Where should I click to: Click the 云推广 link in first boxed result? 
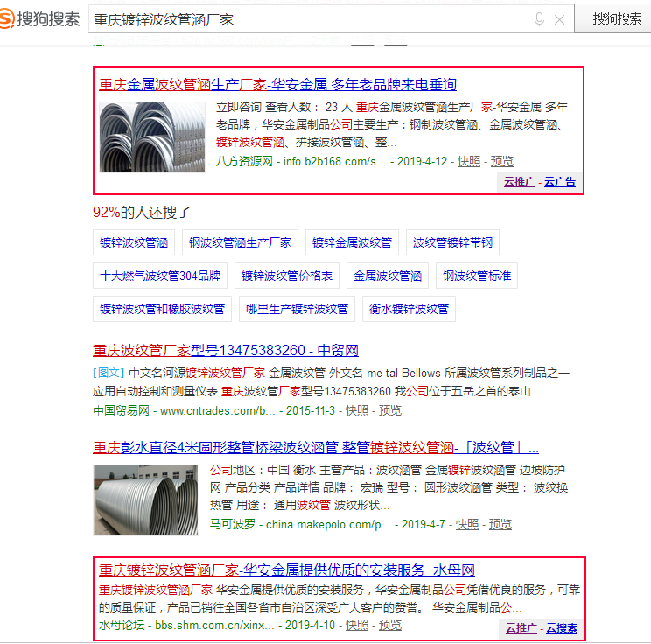click(x=520, y=182)
